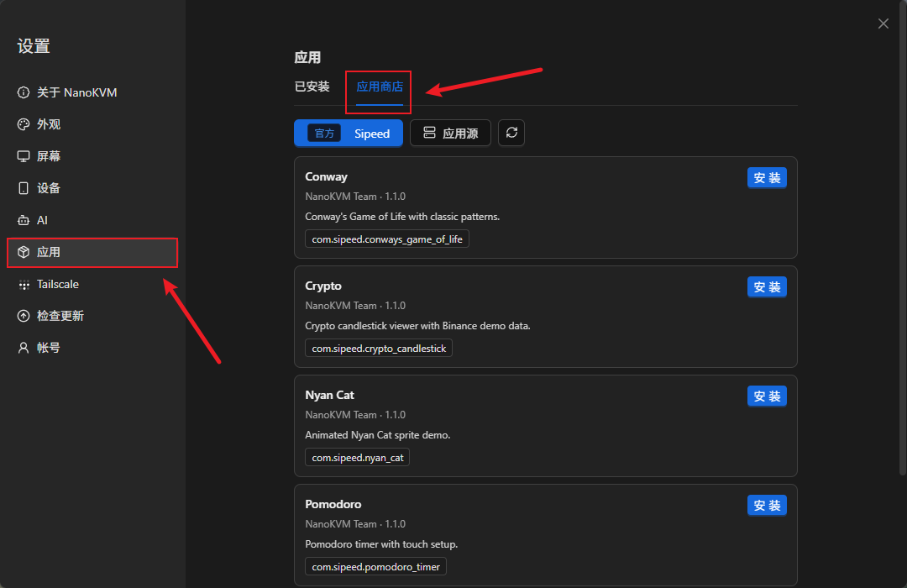Viewport: 907px width, 588px height.
Task: Click the com.sipeed.conways_game_of_life package tag
Action: [x=387, y=239]
